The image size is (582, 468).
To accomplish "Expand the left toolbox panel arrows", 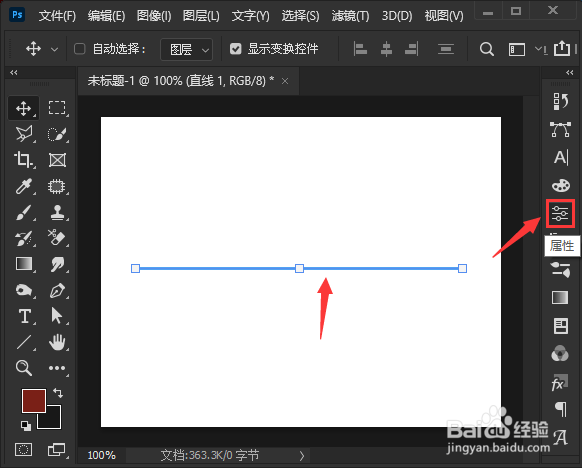I will point(14,72).
